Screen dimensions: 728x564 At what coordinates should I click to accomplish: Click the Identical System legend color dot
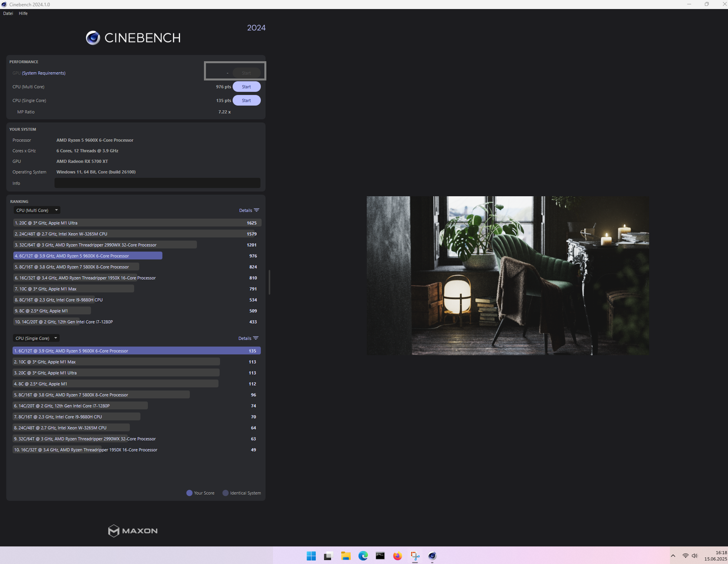pos(226,493)
